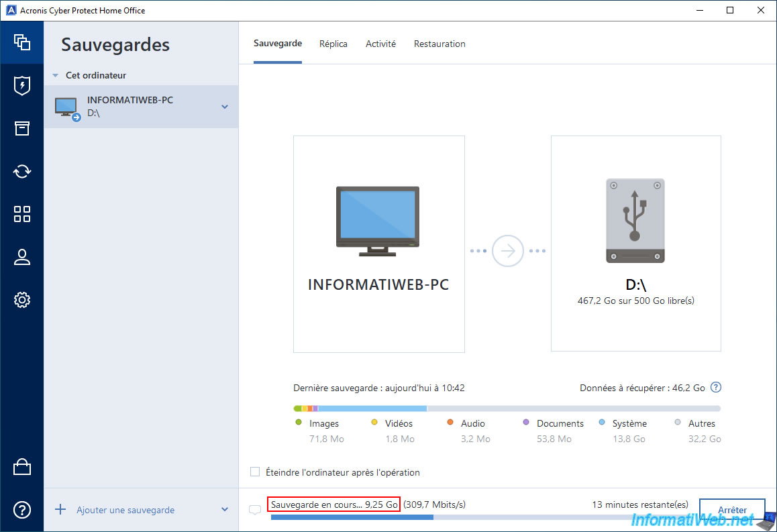Click the green Images legend dot
Screen dimensions: 777x532
[x=299, y=423]
